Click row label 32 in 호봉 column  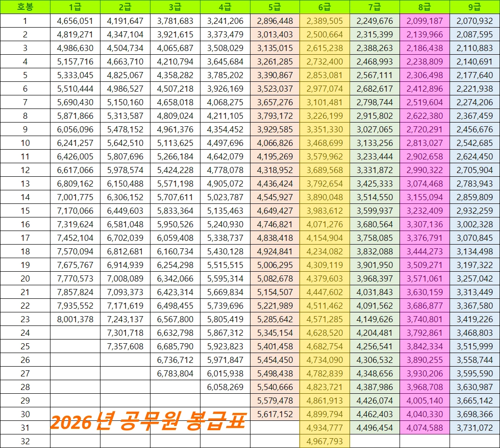[x=25, y=441]
